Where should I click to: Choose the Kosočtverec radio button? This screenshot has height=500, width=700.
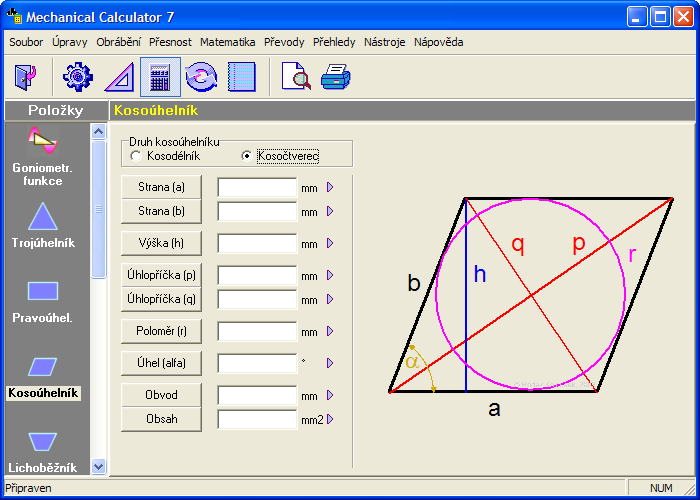pyautogui.click(x=246, y=156)
